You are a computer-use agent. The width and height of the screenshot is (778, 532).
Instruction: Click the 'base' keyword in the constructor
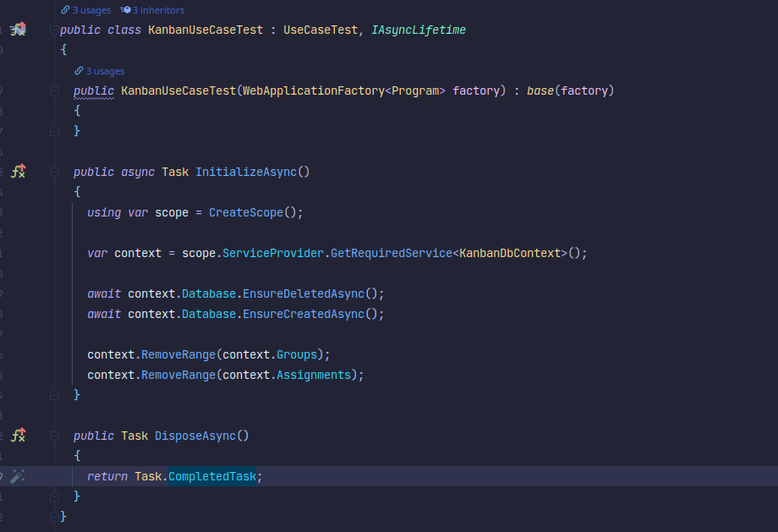[x=540, y=90]
